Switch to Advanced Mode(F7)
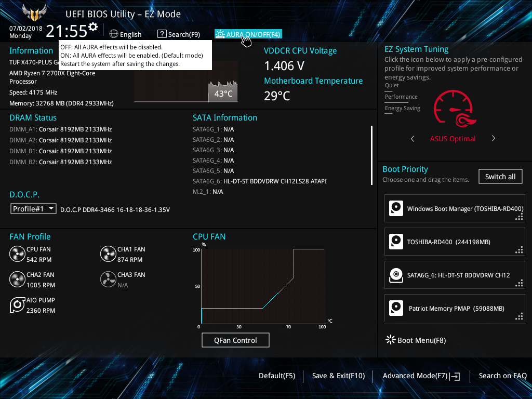532x399 pixels. pos(421,376)
